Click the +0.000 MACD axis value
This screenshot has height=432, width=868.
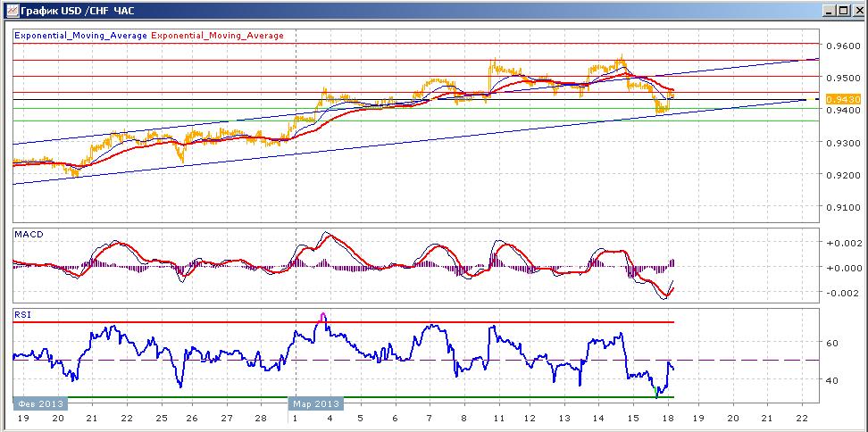pos(842,268)
